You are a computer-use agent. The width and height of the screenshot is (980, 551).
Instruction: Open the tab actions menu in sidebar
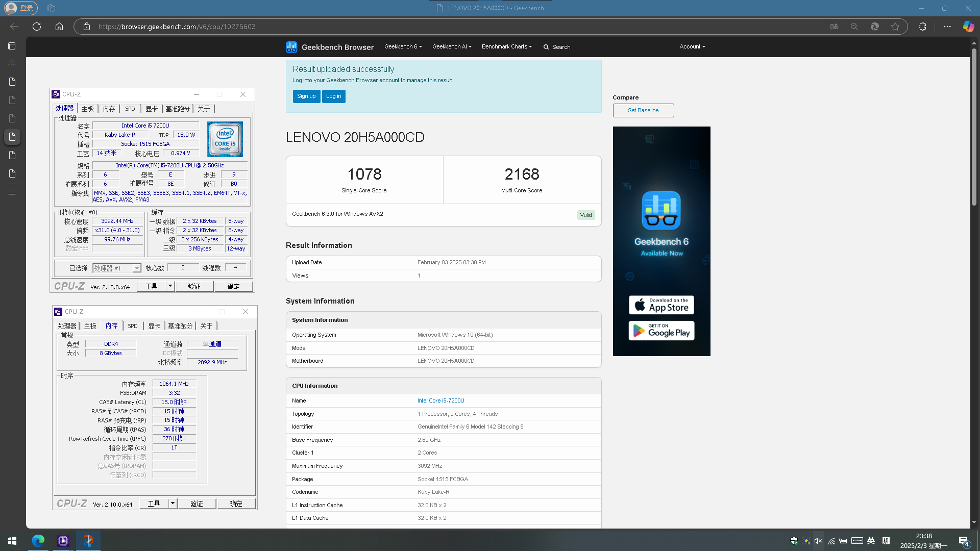point(12,46)
